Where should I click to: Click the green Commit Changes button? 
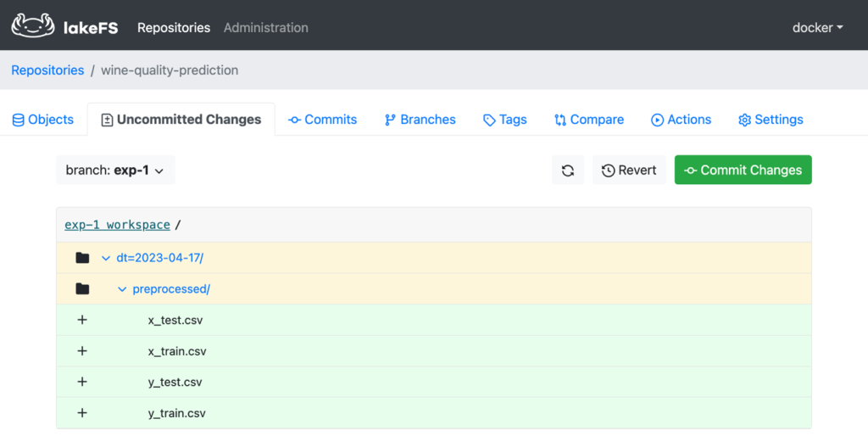coord(743,170)
